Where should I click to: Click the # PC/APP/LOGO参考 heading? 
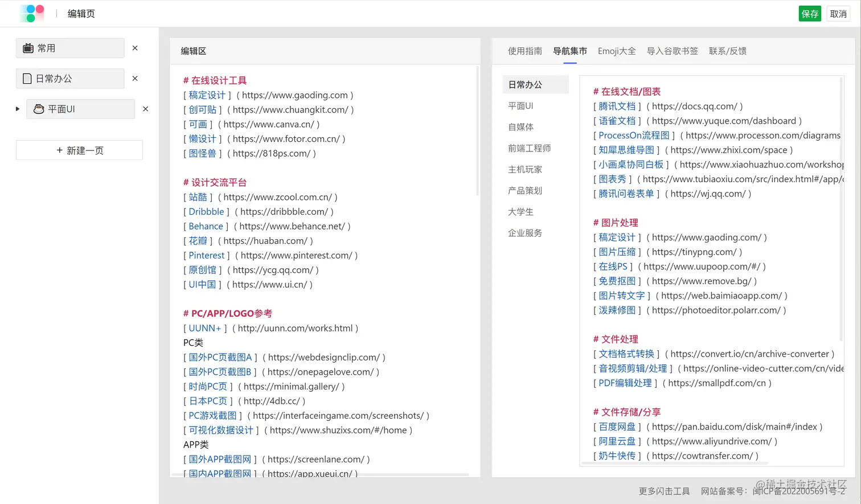[228, 313]
